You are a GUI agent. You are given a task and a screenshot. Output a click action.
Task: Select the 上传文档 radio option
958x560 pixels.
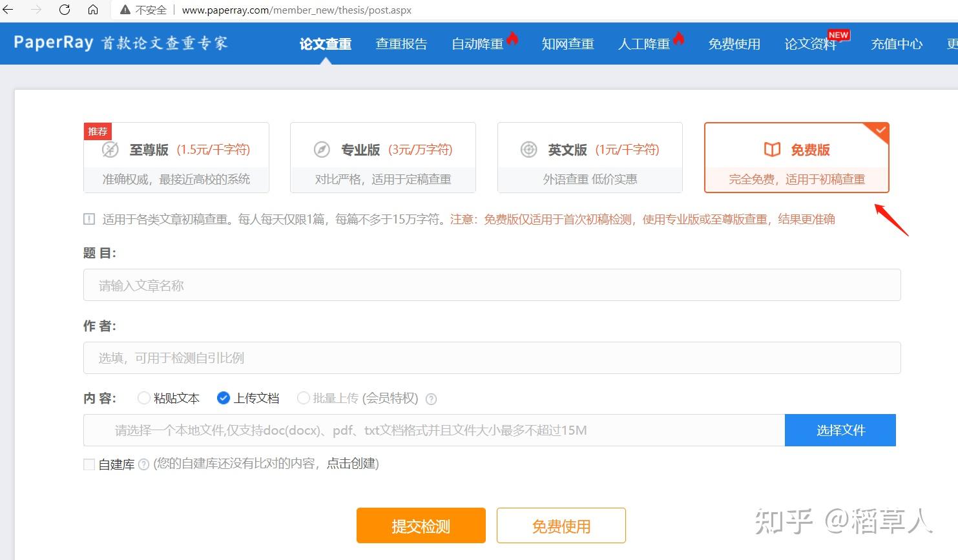click(x=224, y=398)
